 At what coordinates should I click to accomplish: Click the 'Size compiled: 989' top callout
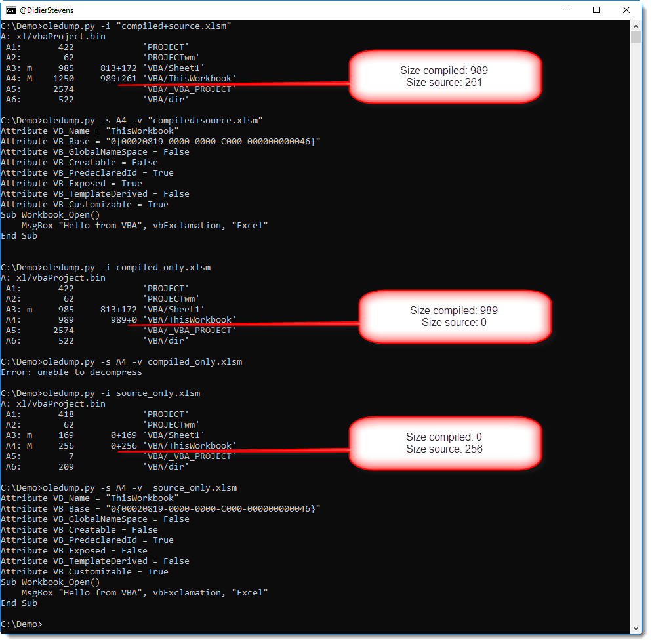tap(446, 77)
